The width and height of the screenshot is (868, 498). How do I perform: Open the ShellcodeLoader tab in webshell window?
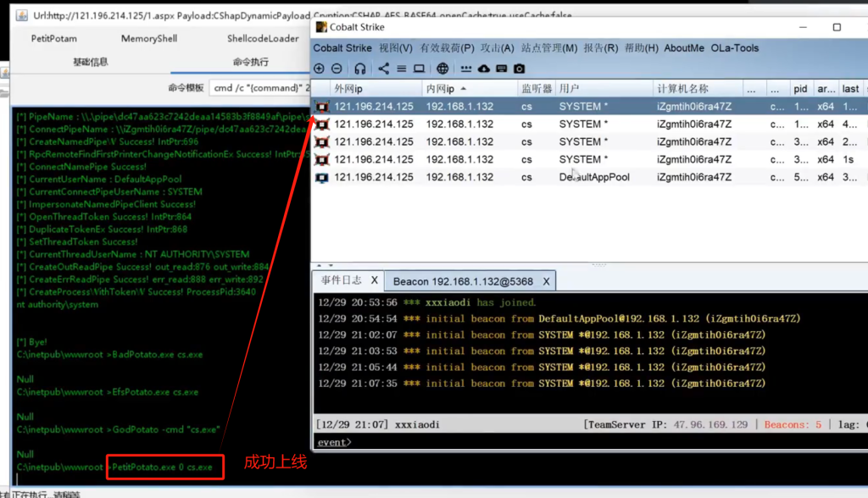click(263, 39)
